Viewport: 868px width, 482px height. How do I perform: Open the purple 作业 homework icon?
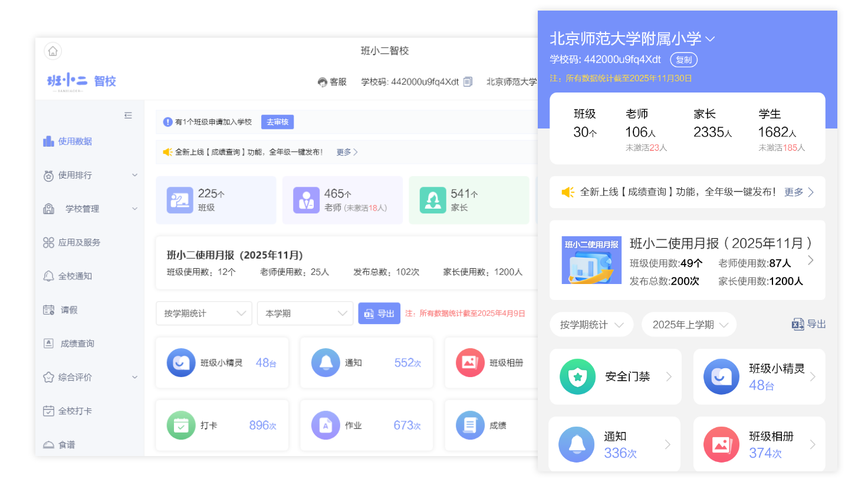[x=325, y=425]
